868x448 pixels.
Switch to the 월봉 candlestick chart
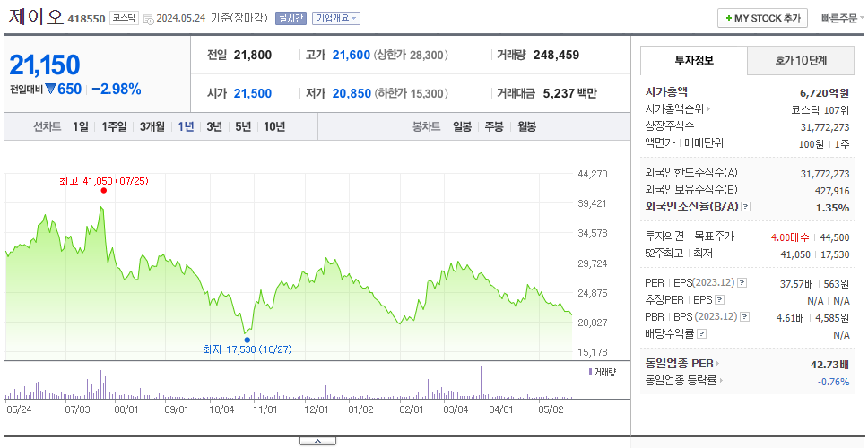[x=527, y=126]
